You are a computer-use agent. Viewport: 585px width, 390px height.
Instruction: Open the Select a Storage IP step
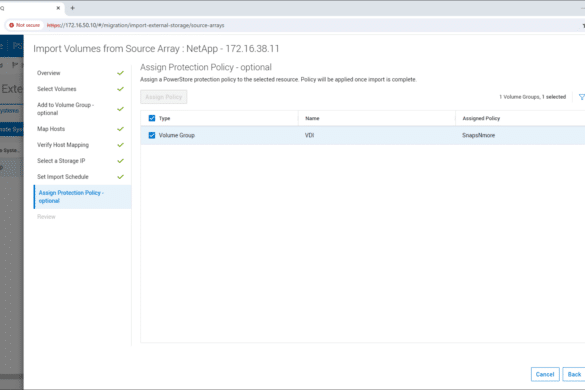pyautogui.click(x=61, y=161)
